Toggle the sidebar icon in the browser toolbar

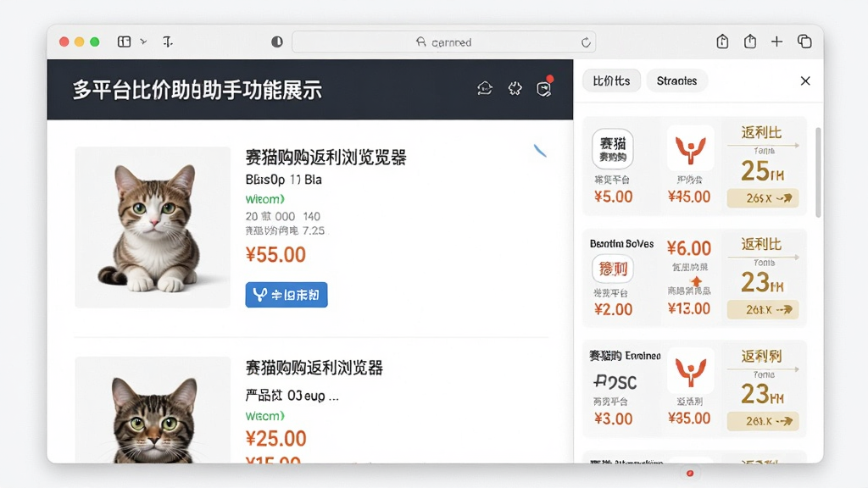coord(124,42)
